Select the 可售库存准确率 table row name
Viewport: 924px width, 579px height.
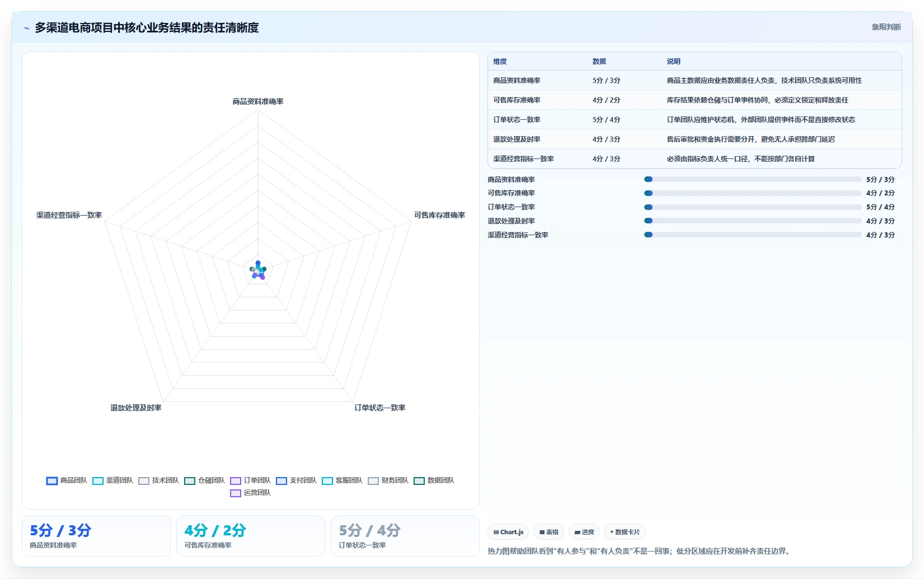coord(517,100)
